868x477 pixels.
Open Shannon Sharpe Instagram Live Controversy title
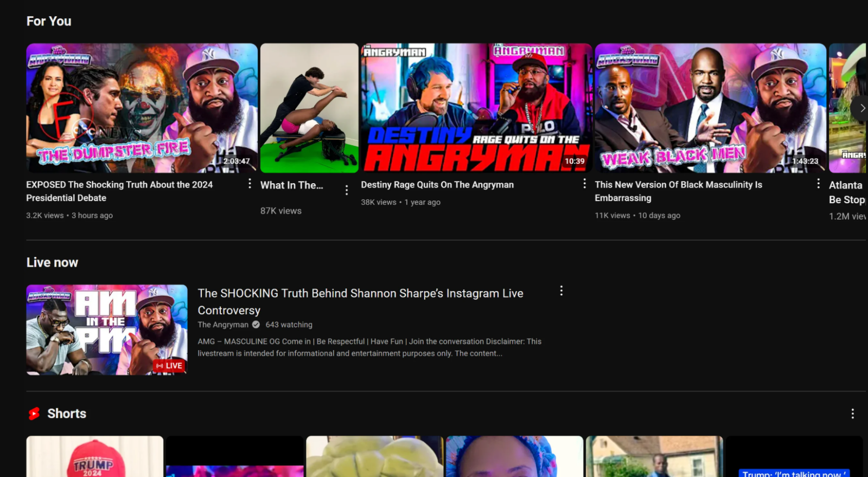tap(361, 301)
